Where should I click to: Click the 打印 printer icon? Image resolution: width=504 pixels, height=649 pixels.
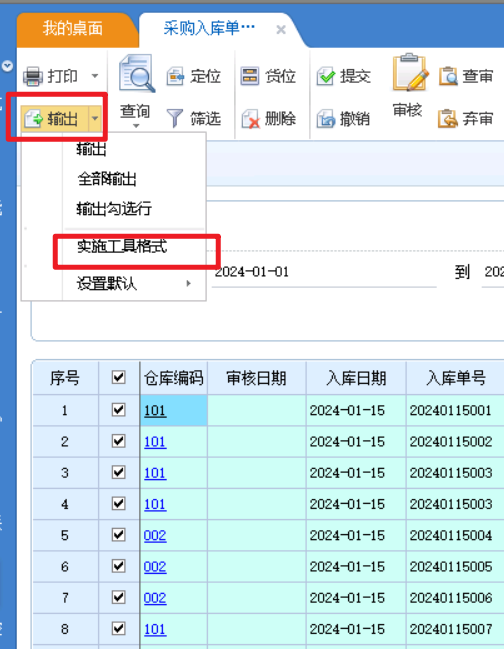coord(33,76)
